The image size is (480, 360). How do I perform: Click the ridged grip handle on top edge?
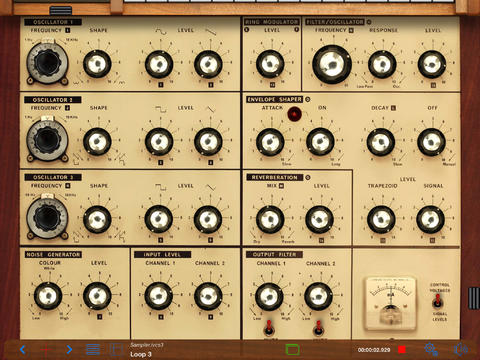(60, 10)
